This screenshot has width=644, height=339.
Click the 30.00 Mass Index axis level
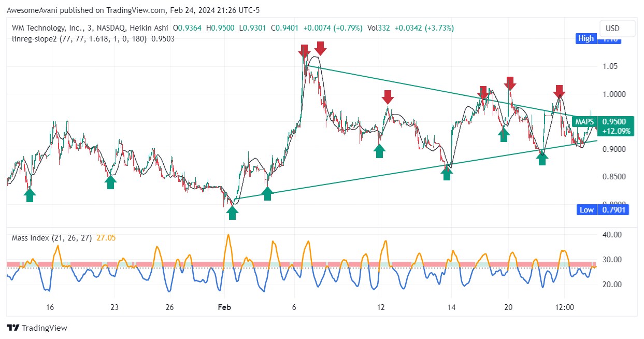[x=612, y=259]
